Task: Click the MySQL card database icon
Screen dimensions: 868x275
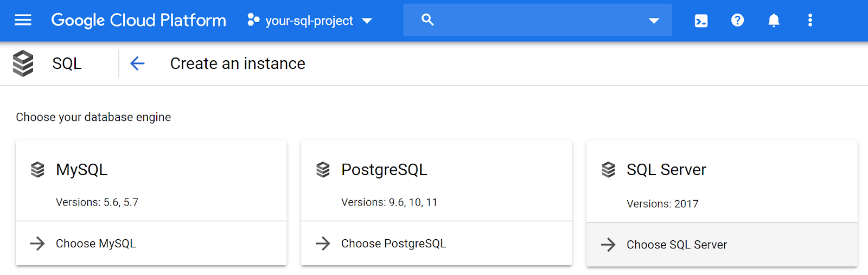Action: pos(37,170)
